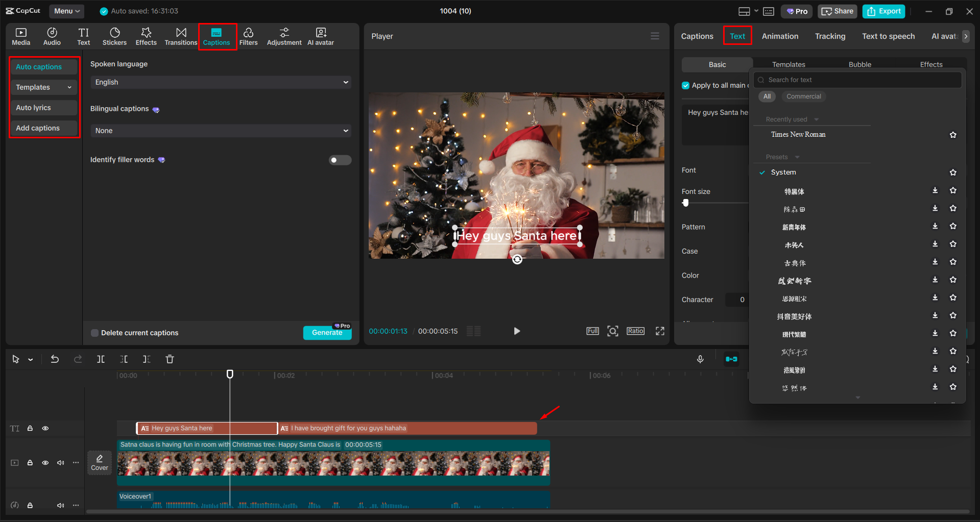980x522 pixels.
Task: Uncheck Apply to all main captions
Action: 685,85
